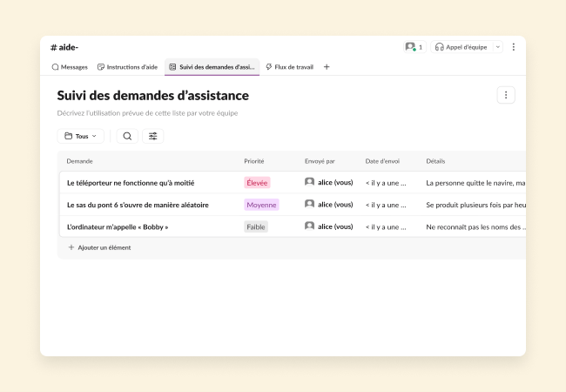Click the Élevée priority tag
Viewport: 566px width, 392px height.
click(x=257, y=183)
